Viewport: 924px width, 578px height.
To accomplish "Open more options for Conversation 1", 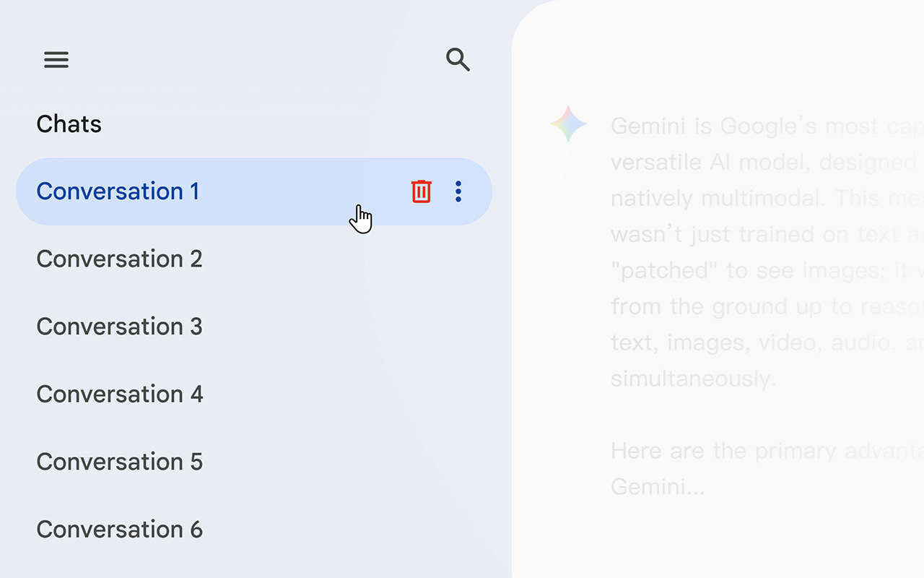I will [458, 191].
